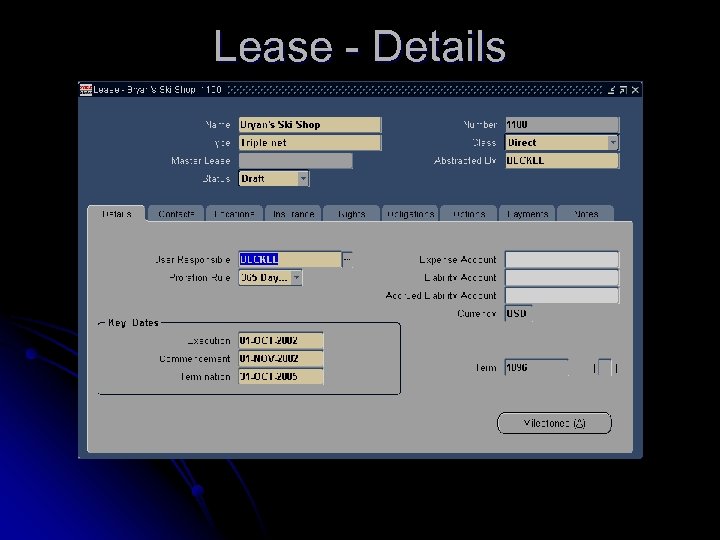Open the Proration Rule dropdown

[270, 278]
